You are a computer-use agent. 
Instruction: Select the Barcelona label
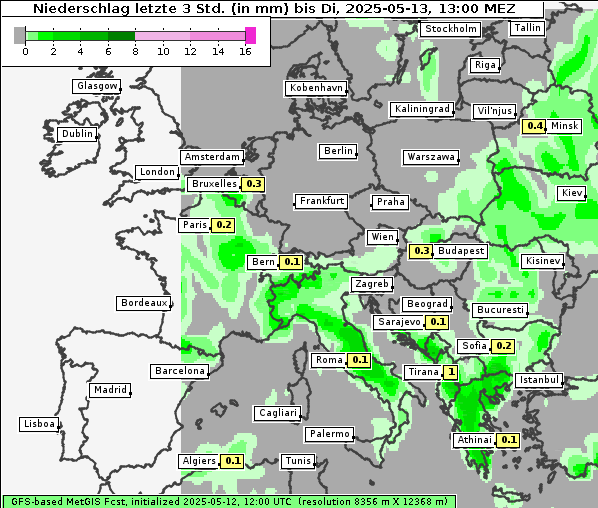tap(180, 371)
